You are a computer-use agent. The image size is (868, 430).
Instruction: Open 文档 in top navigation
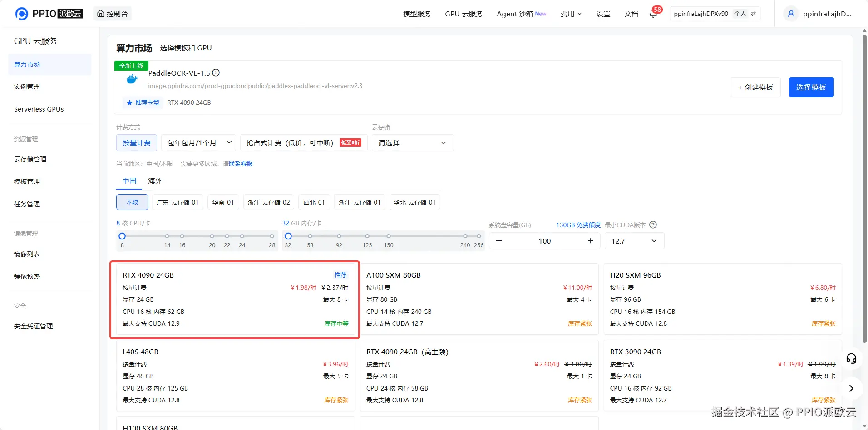(631, 14)
